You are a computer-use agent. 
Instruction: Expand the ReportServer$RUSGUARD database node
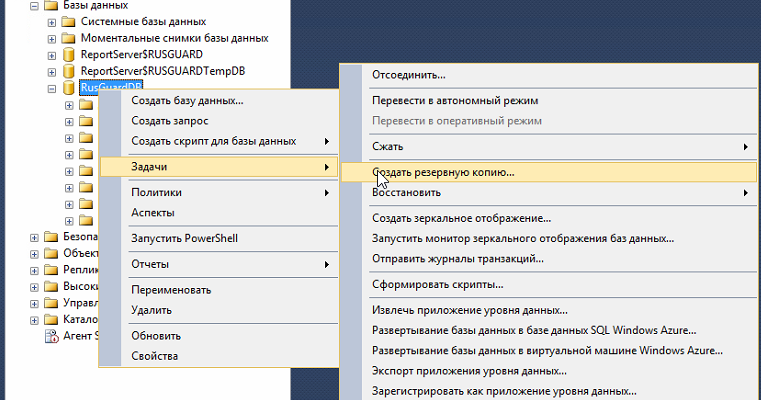(53, 55)
